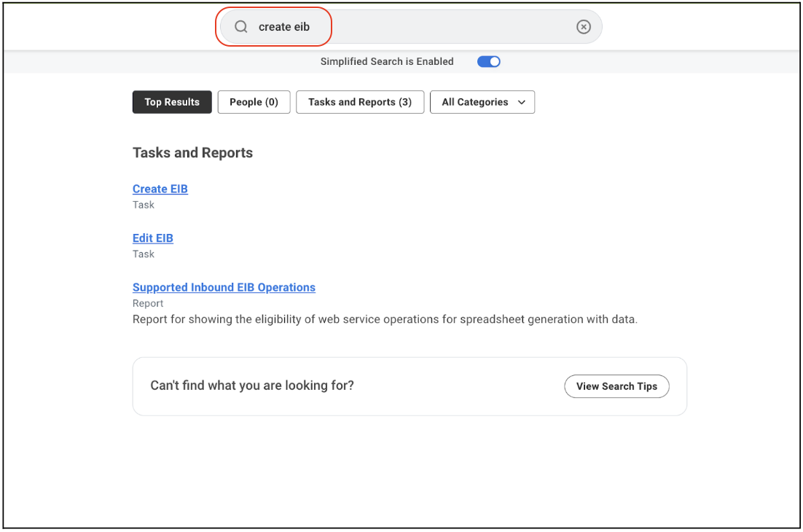The width and height of the screenshot is (803, 532).
Task: Switch to the People (0) tab
Action: [254, 102]
